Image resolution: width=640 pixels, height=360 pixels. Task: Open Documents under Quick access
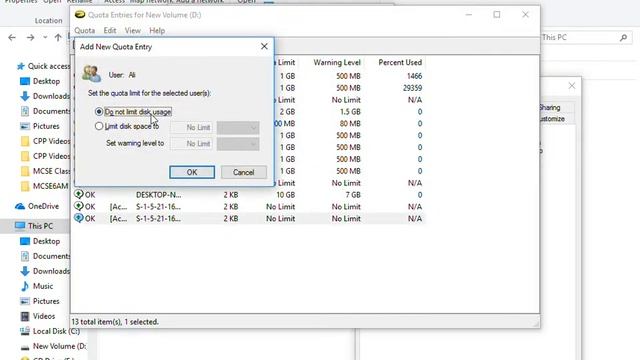[45, 111]
